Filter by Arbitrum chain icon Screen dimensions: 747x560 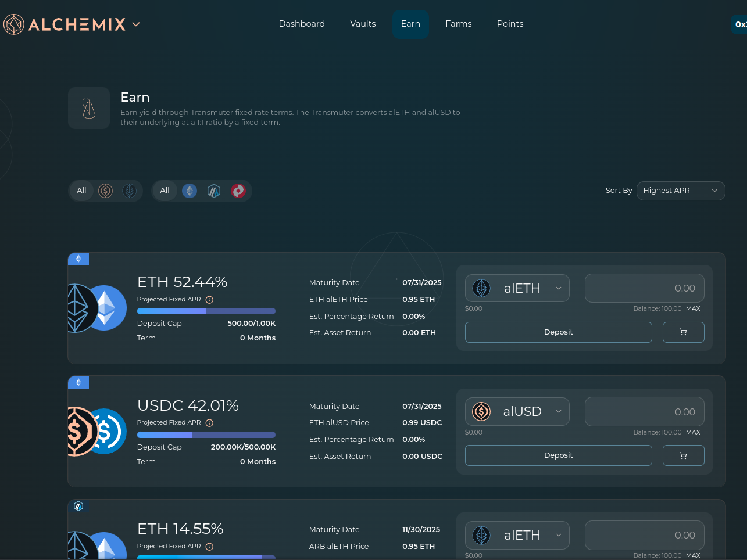tap(214, 191)
